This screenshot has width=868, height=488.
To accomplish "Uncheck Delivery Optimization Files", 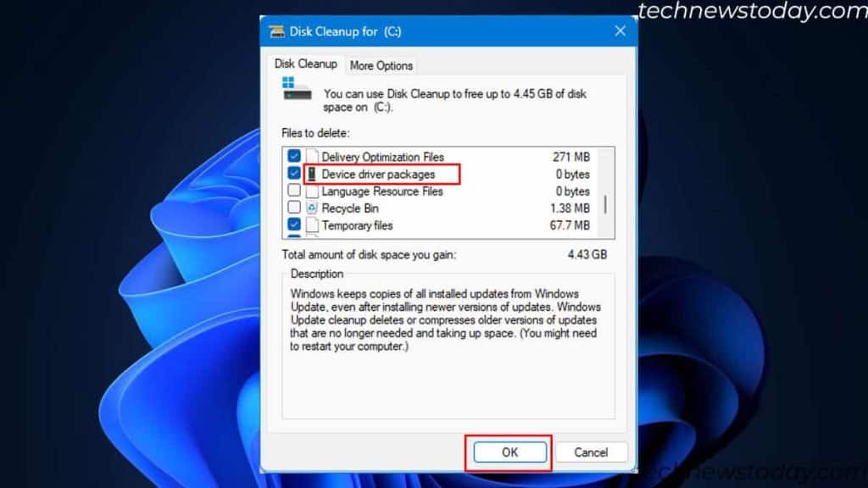I will click(293, 157).
